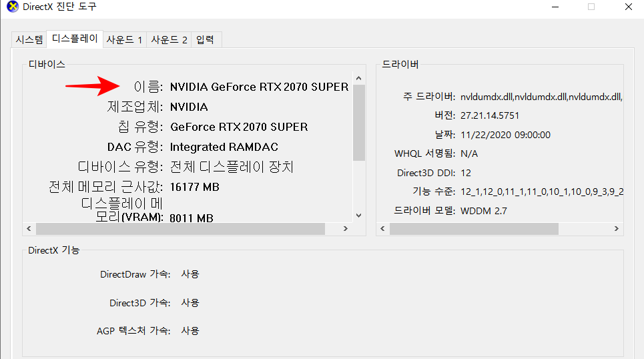Click the VRAM value 8011 MB
This screenshot has width=644, height=359.
click(x=192, y=218)
